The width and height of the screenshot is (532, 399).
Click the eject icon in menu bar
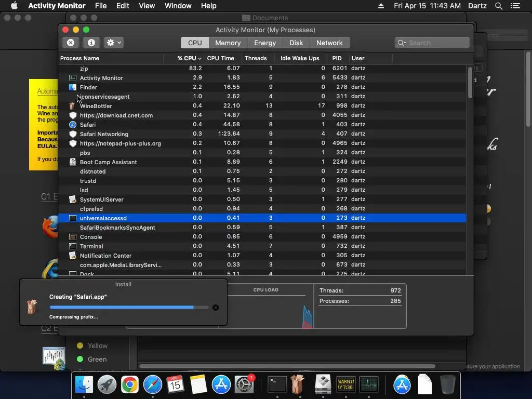381,6
